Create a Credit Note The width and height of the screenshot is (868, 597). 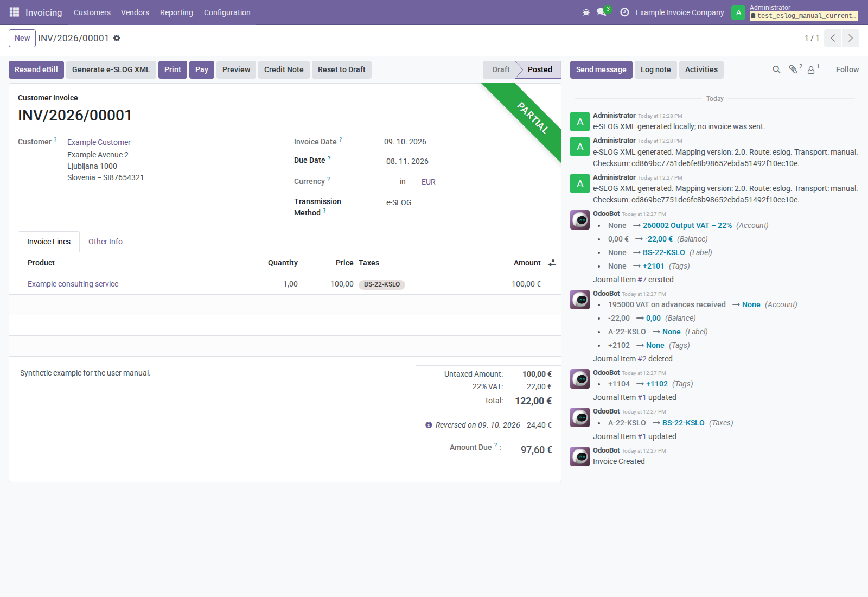pyautogui.click(x=284, y=69)
